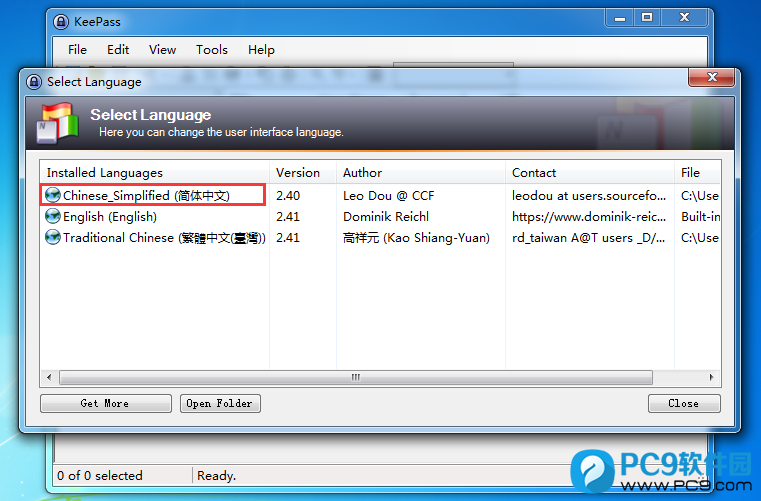Click the Built-in file cell
The height and width of the screenshot is (501, 761).
pyautogui.click(x=700, y=217)
